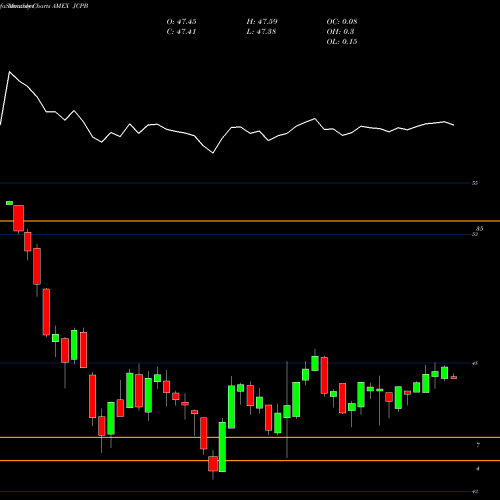
Task: Click the 'H: 47.59' high price value
Action: pos(262,22)
